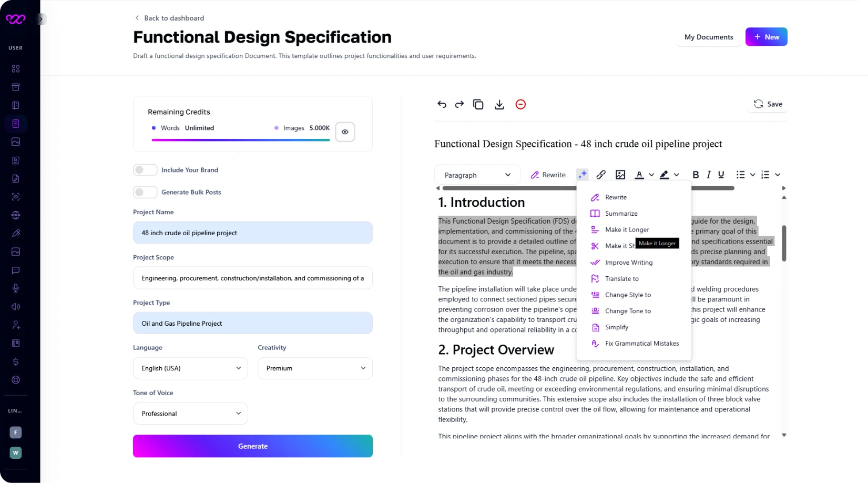868x483 pixels.
Task: Open the highlight color dropdown arrow
Action: (677, 175)
